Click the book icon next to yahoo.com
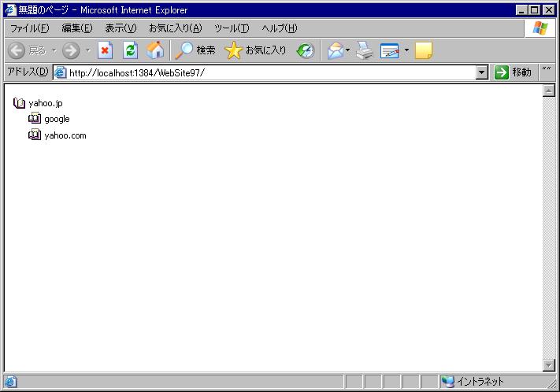Image resolution: width=560 pixels, height=392 pixels. click(35, 135)
